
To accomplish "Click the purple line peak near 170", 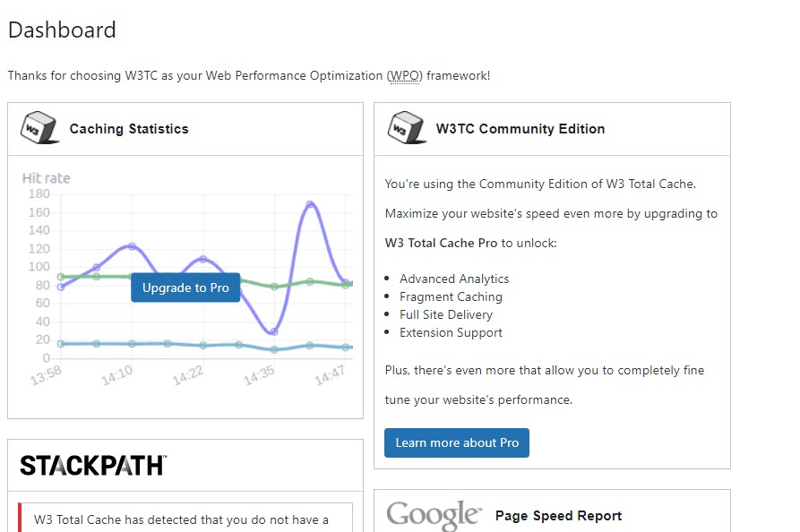I will point(310,204).
